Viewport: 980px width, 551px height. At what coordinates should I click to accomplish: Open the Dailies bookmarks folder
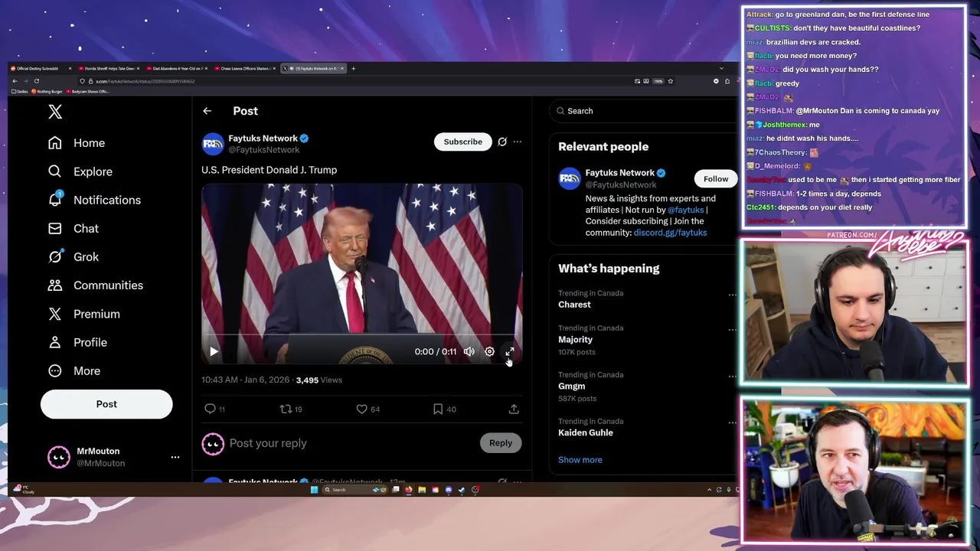click(x=21, y=91)
